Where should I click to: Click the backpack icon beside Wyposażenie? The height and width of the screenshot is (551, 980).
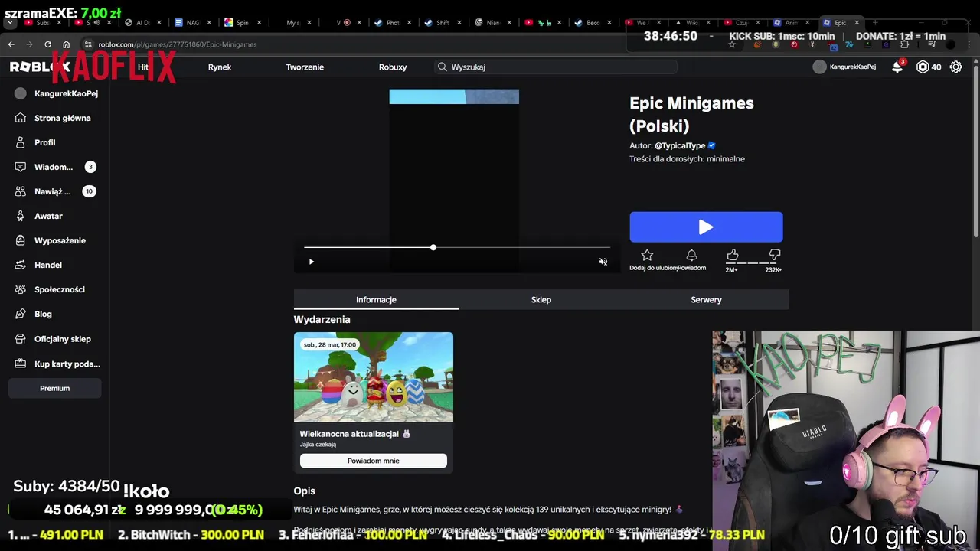coord(21,240)
